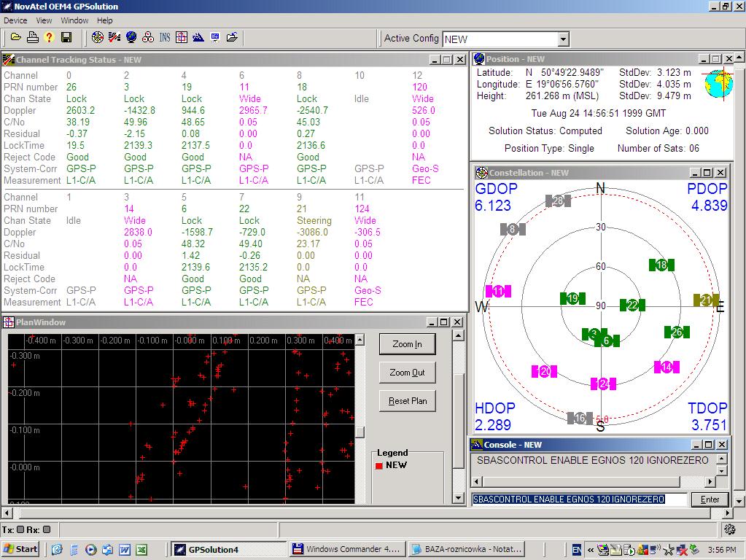
Task: Click the EN language indicator in the tray
Action: [x=576, y=550]
